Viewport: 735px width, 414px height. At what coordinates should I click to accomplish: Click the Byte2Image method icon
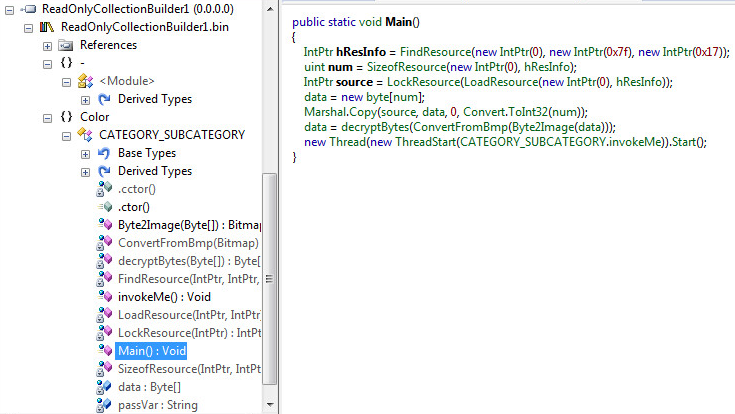pos(105,225)
